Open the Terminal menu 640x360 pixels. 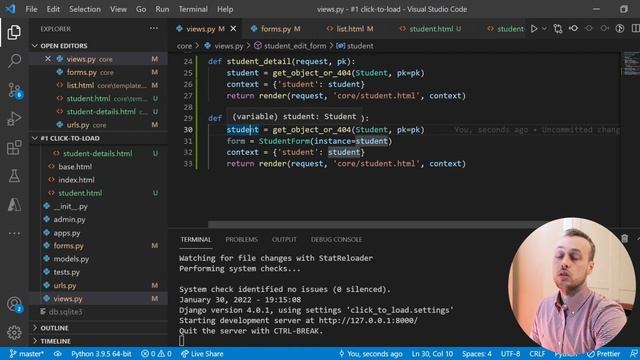pyautogui.click(x=193, y=9)
